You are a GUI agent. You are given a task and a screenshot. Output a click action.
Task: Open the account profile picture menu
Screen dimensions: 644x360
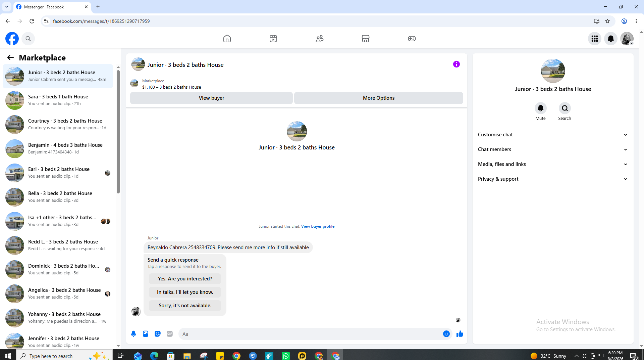pyautogui.click(x=627, y=39)
